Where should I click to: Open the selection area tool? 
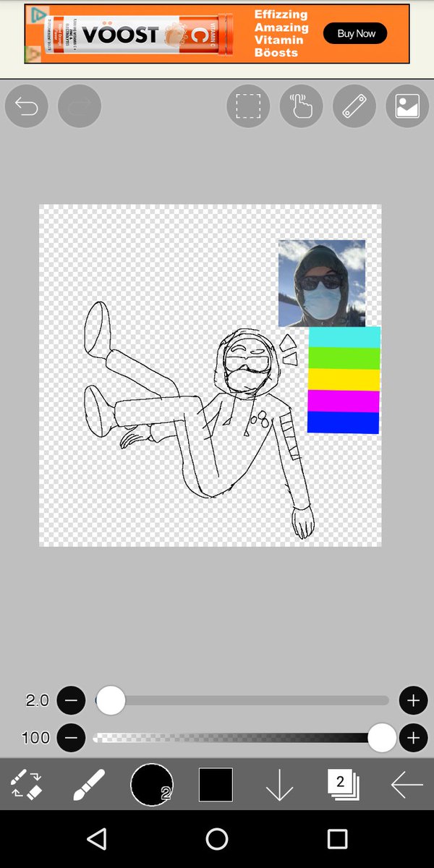[x=248, y=106]
